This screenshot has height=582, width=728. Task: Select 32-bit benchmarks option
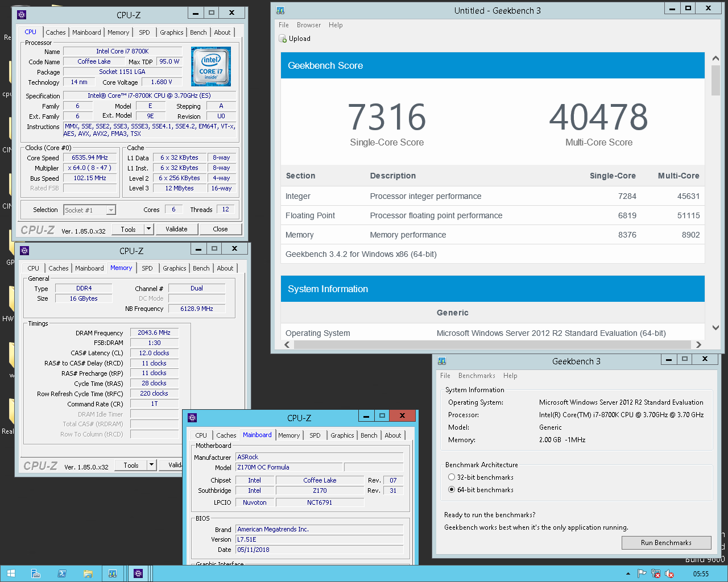(452, 477)
